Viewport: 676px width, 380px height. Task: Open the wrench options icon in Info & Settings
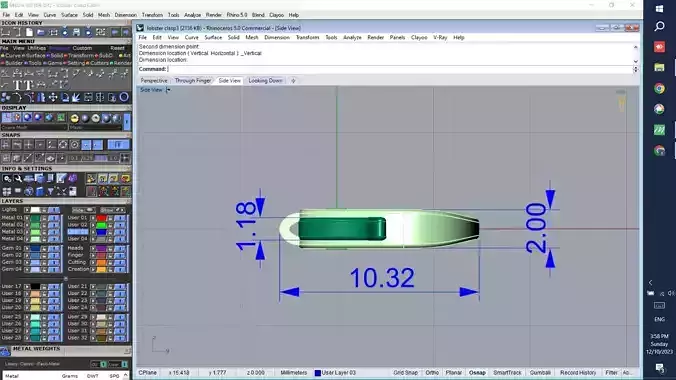click(18, 178)
